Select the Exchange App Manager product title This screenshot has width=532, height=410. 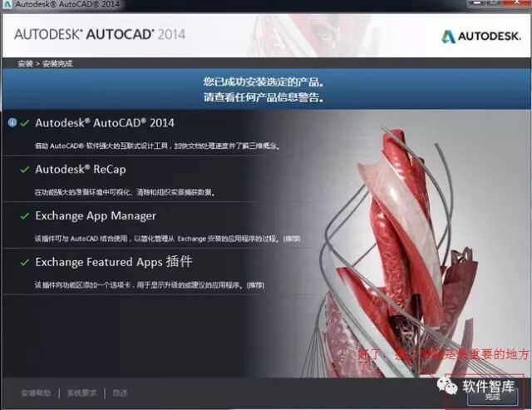click(x=96, y=215)
